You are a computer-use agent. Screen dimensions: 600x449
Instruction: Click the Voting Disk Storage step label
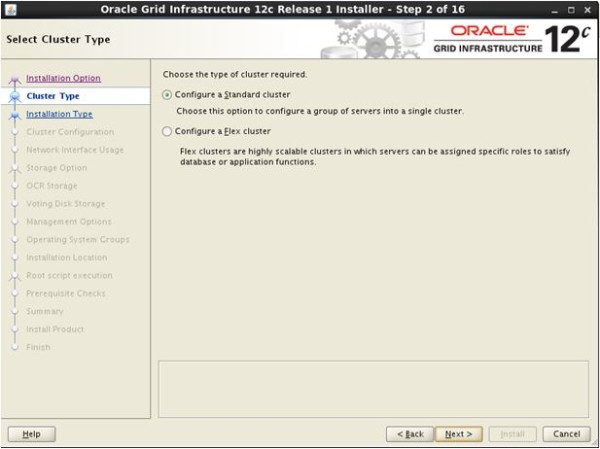click(65, 204)
